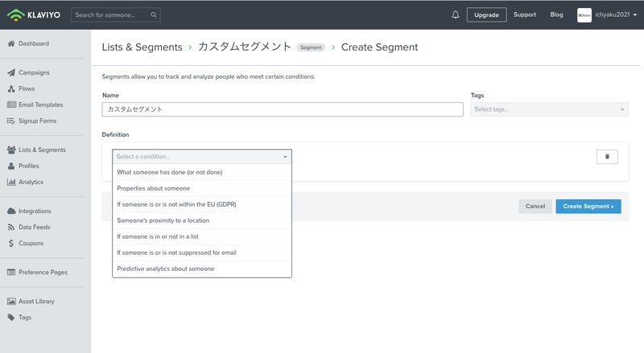Open Data Feeds in sidebar
The image size is (644, 353).
pyautogui.click(x=34, y=227)
